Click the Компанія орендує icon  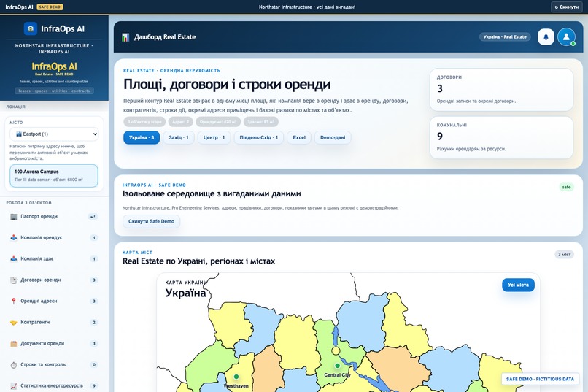coord(14,237)
